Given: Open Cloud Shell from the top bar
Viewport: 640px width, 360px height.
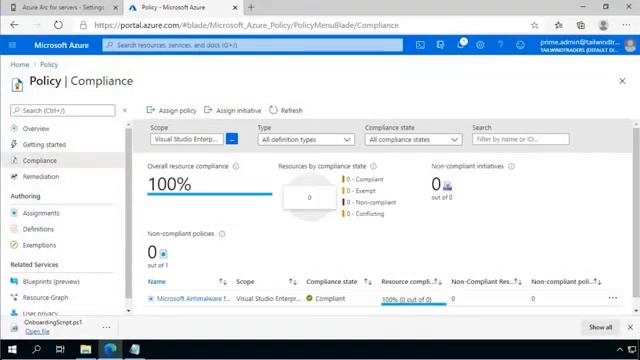Looking at the screenshot, I should (x=420, y=45).
